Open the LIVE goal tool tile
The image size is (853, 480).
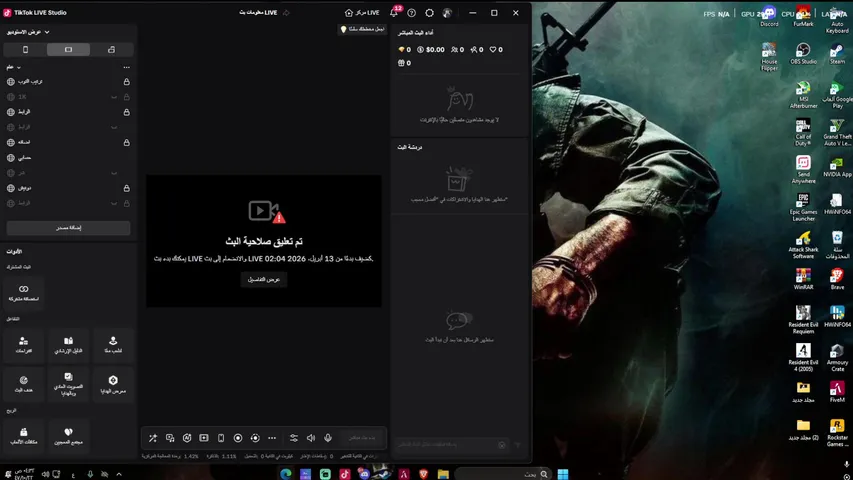23,384
